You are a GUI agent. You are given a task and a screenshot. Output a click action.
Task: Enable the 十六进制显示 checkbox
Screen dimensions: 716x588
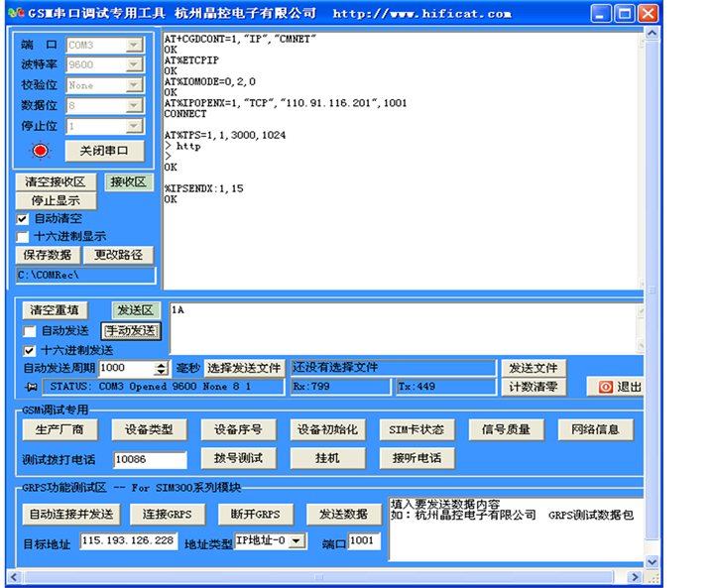[23, 236]
